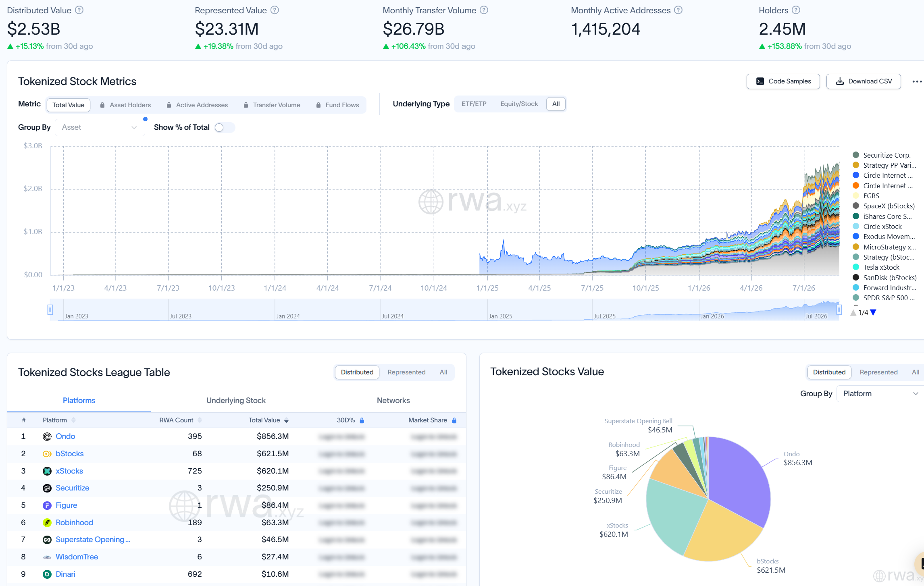Open the Holders help icon
This screenshot has width=924, height=586.
click(x=796, y=10)
